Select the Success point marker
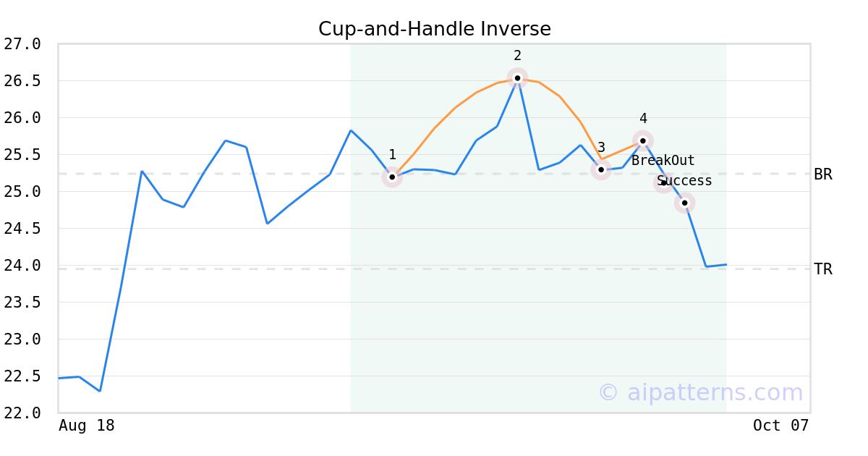 [x=685, y=203]
